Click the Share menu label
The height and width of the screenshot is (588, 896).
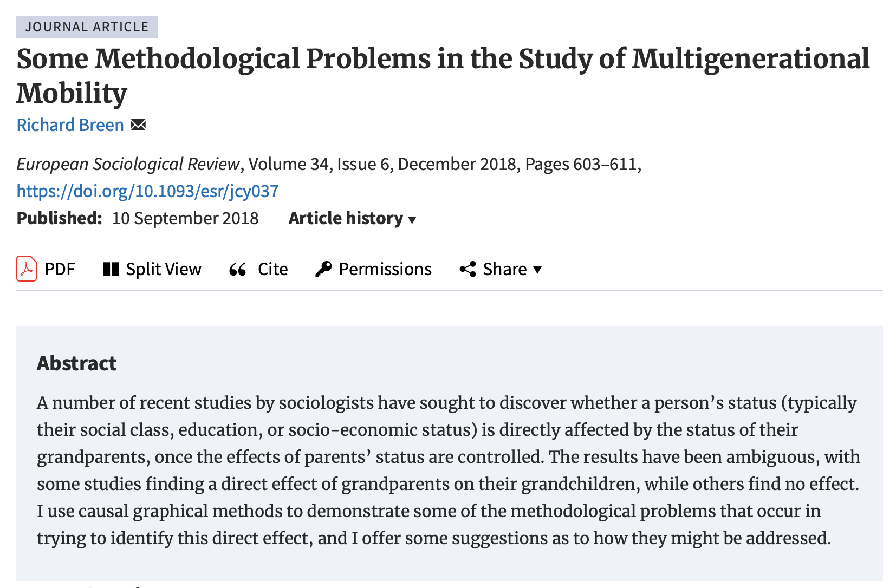pos(504,269)
